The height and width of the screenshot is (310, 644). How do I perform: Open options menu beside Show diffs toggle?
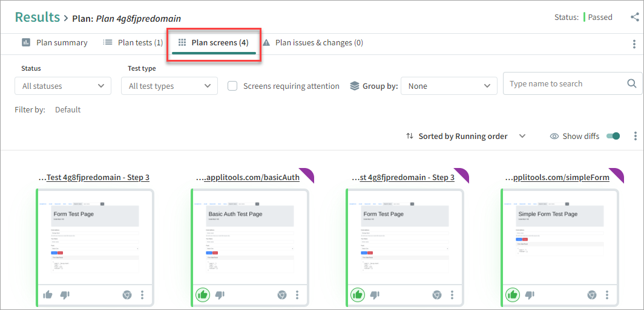click(635, 136)
